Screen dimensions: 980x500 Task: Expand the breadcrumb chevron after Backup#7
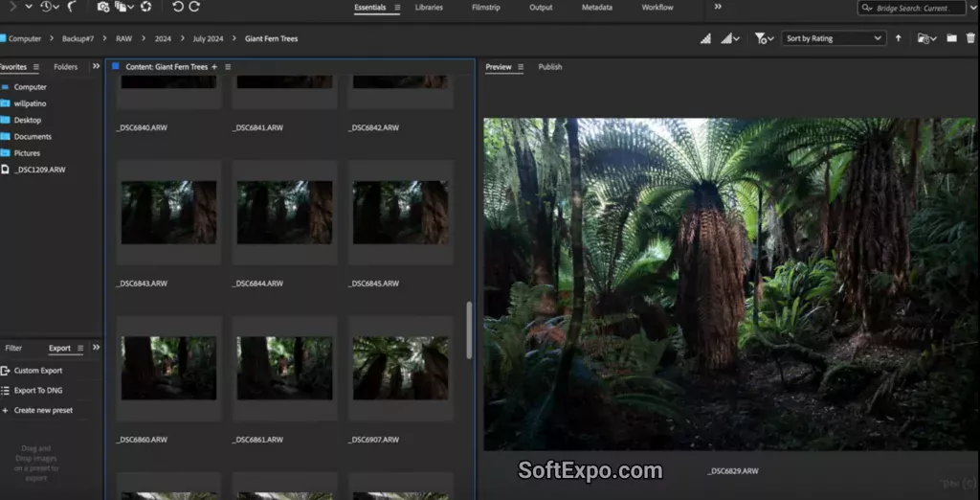(104, 39)
